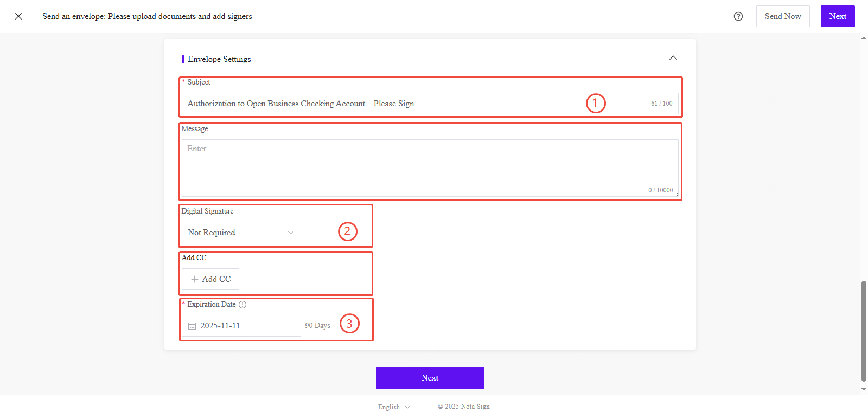Show the Expiration Date info tooltip icon
Screen dimensions: 868x419
pos(242,305)
